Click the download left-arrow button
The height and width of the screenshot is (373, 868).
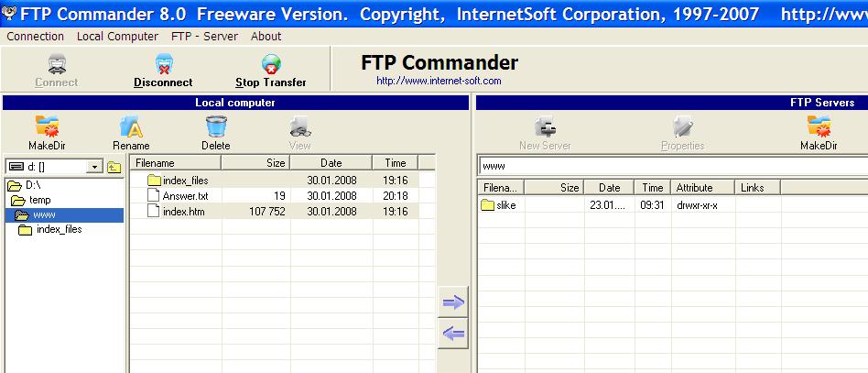click(454, 334)
